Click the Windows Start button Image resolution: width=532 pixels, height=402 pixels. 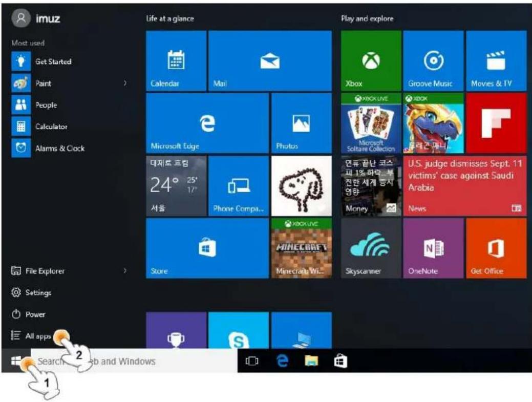pos(16,361)
